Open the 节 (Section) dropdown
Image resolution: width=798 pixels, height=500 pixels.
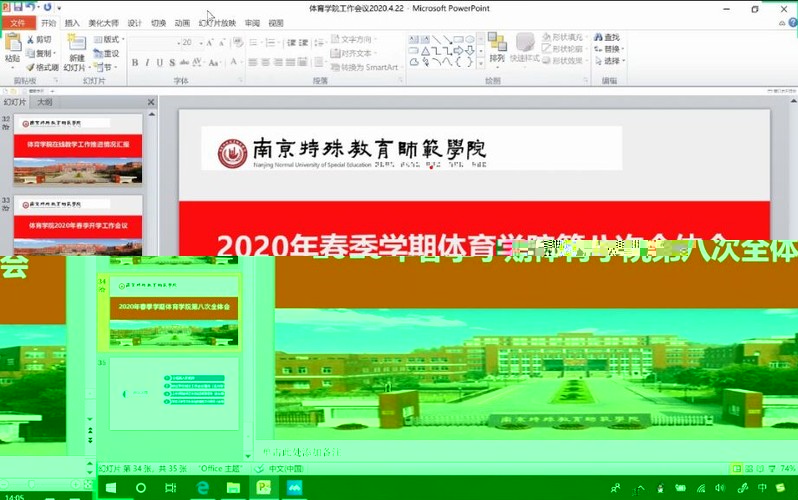[x=105, y=67]
